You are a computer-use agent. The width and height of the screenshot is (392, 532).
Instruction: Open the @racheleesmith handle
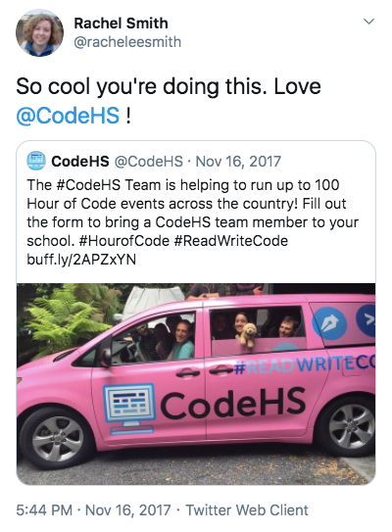[x=127, y=42]
